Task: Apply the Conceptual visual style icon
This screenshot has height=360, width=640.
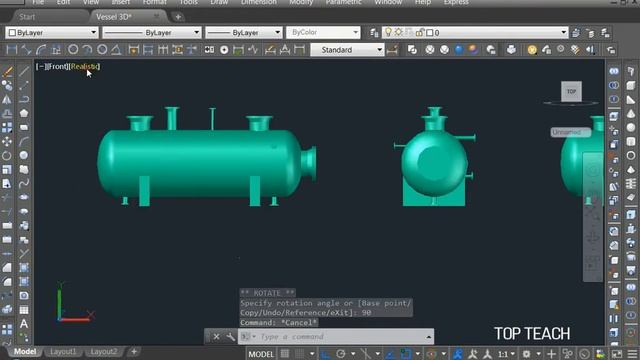Action: pyautogui.click(x=473, y=50)
